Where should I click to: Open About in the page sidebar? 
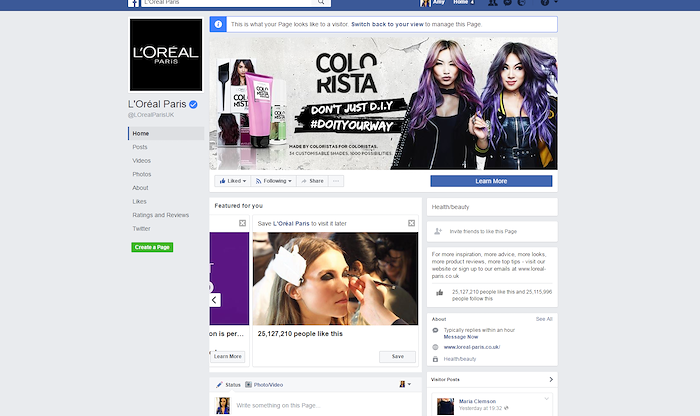pos(140,188)
